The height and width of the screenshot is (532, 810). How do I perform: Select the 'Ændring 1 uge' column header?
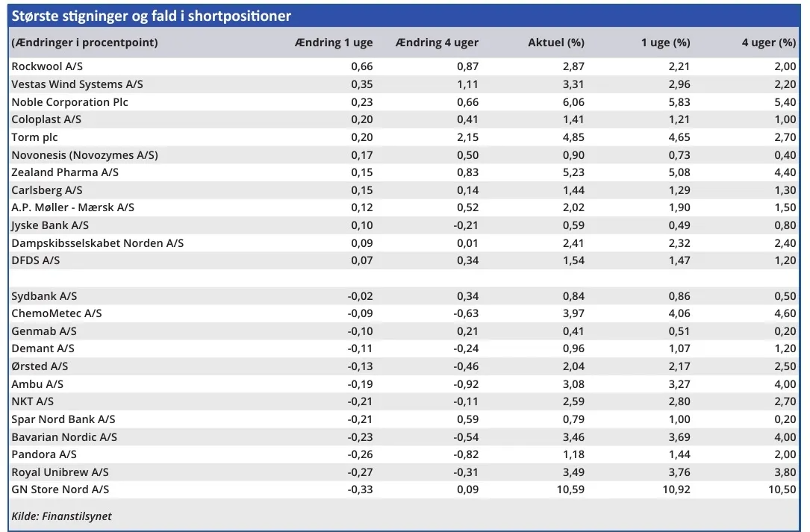(x=334, y=43)
